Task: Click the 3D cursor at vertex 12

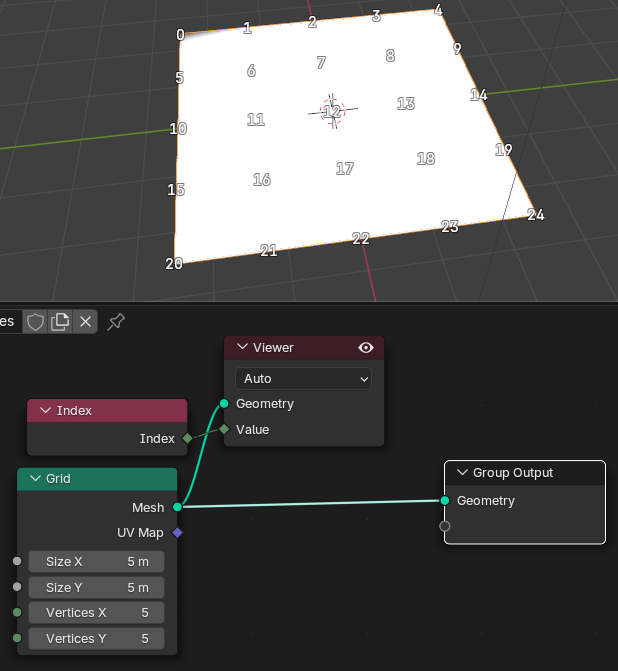Action: click(333, 111)
